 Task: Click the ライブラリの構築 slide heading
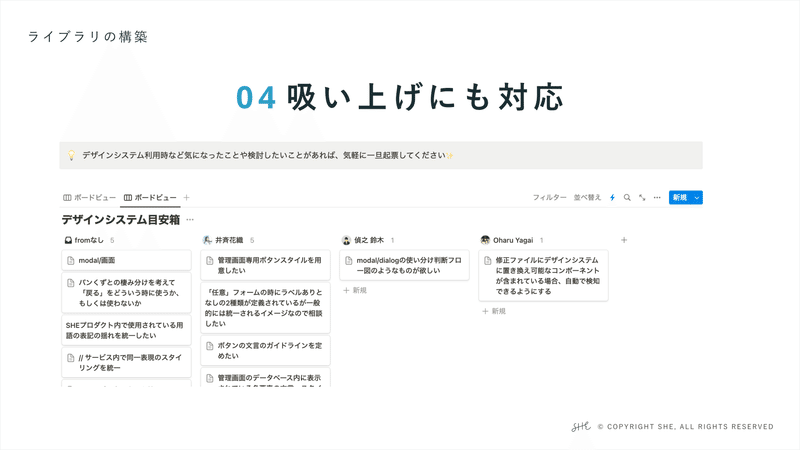[x=88, y=37]
